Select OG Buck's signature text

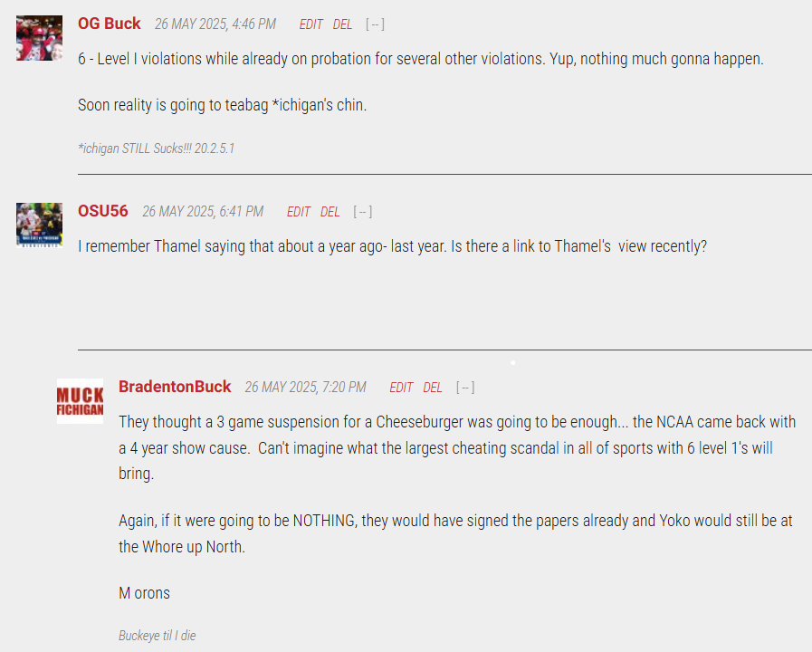[x=156, y=149]
